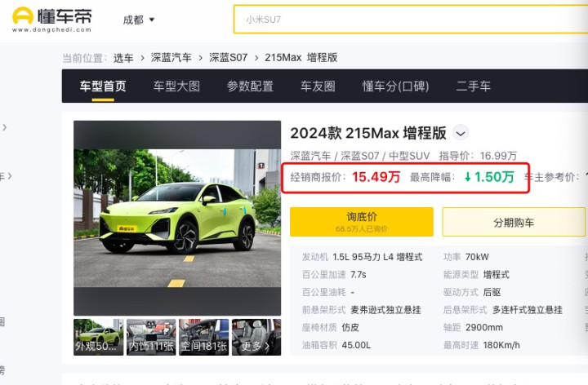Viewport: 588px width, 385px height.
Task: Click the 前悬架形式 麦弗逊式独立悬挂 spec
Action: click(362, 310)
